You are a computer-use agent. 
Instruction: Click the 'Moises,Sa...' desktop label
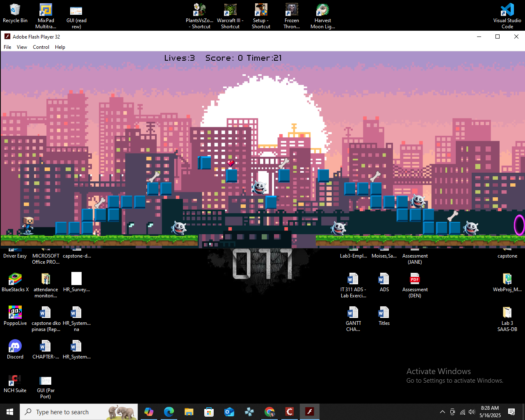coord(384,256)
